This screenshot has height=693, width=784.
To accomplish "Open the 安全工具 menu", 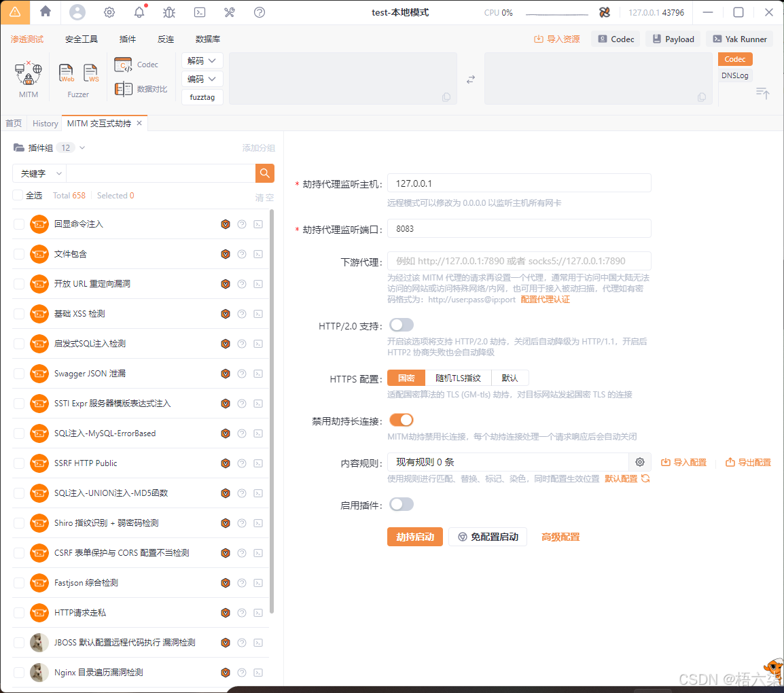I will [82, 39].
